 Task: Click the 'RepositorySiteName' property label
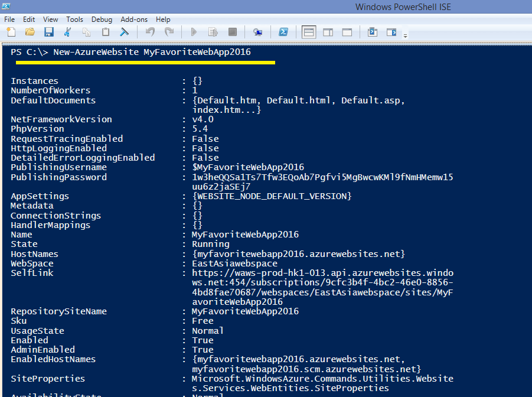pyautogui.click(x=58, y=311)
